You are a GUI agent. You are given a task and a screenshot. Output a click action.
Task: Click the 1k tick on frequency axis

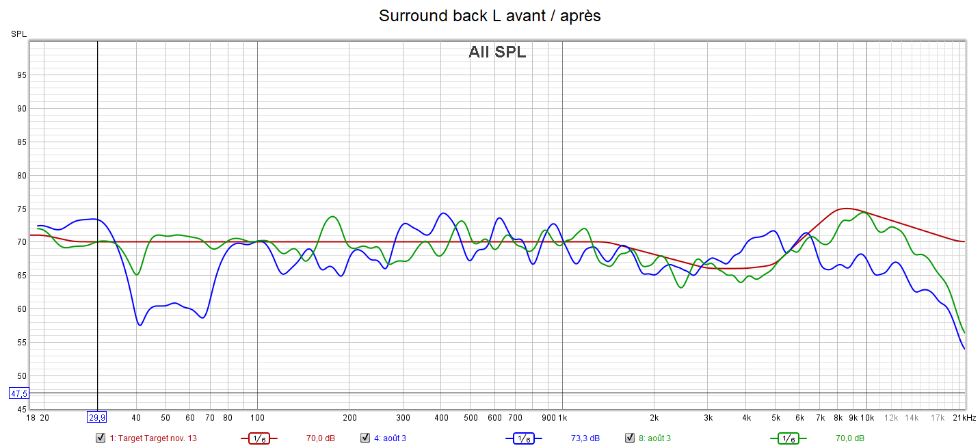[x=562, y=417]
